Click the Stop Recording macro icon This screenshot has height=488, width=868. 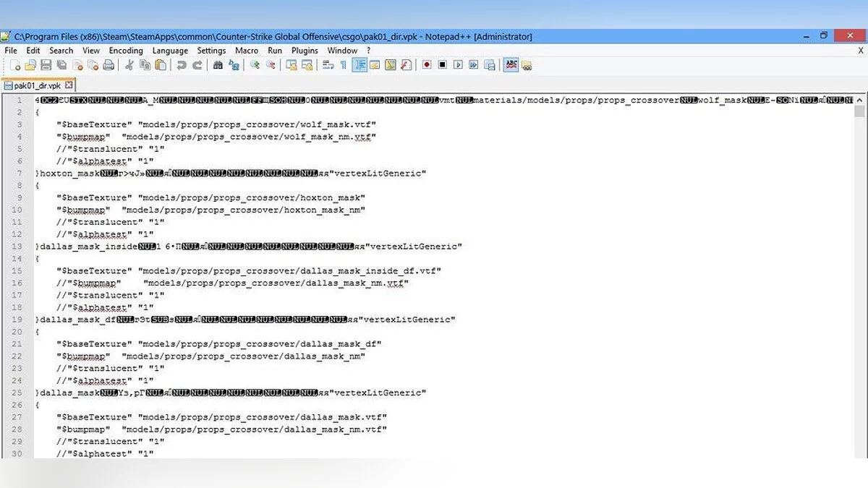pos(443,65)
